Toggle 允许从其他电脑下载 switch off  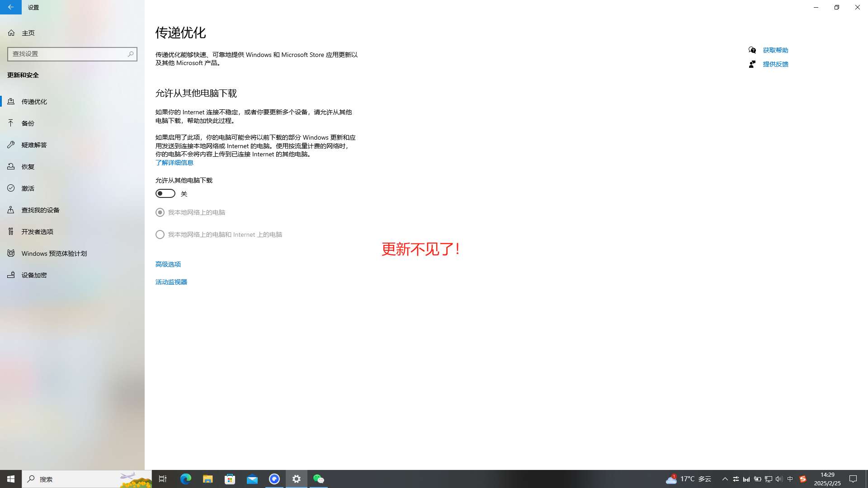click(x=165, y=193)
